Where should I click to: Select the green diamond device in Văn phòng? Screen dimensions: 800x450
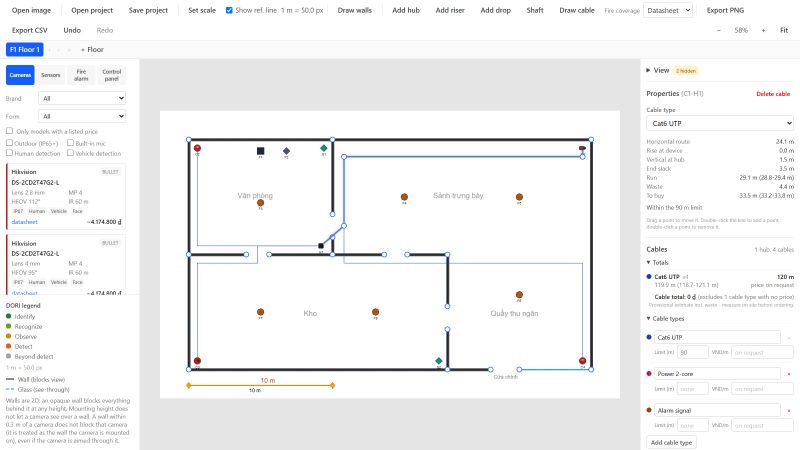[323, 148]
